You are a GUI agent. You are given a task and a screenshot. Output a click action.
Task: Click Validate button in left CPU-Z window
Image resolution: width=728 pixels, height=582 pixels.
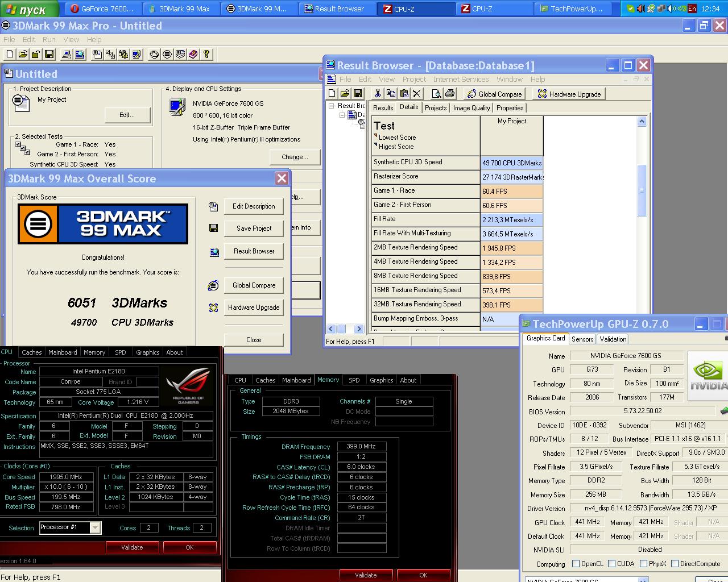coord(132,547)
